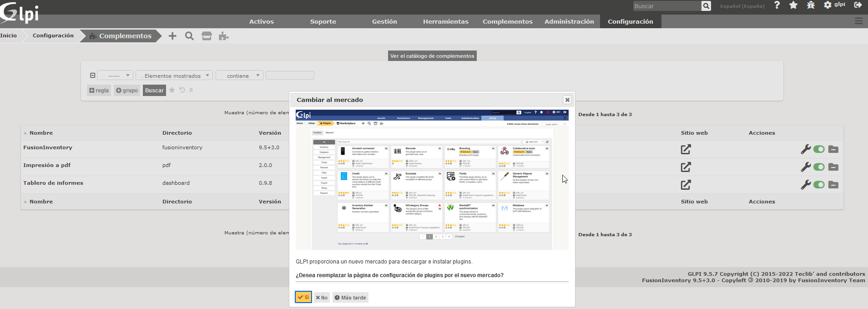Toggle debug mode bug icon
868x309 pixels.
(811, 5)
